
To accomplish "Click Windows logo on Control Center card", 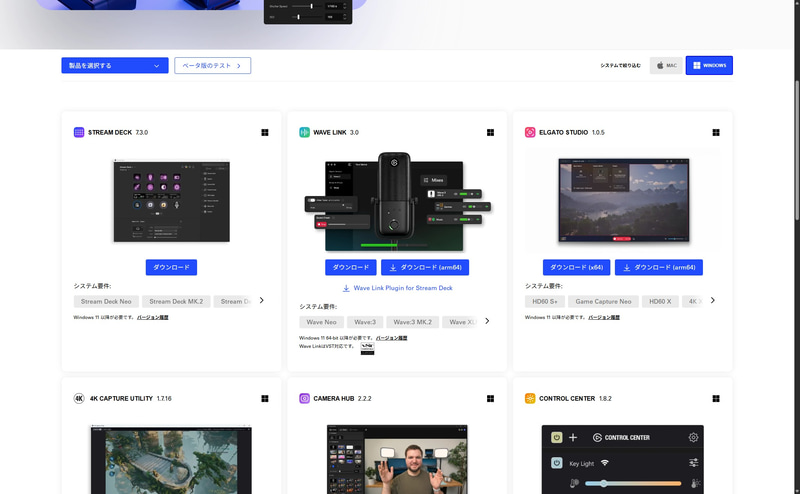I will point(716,399).
